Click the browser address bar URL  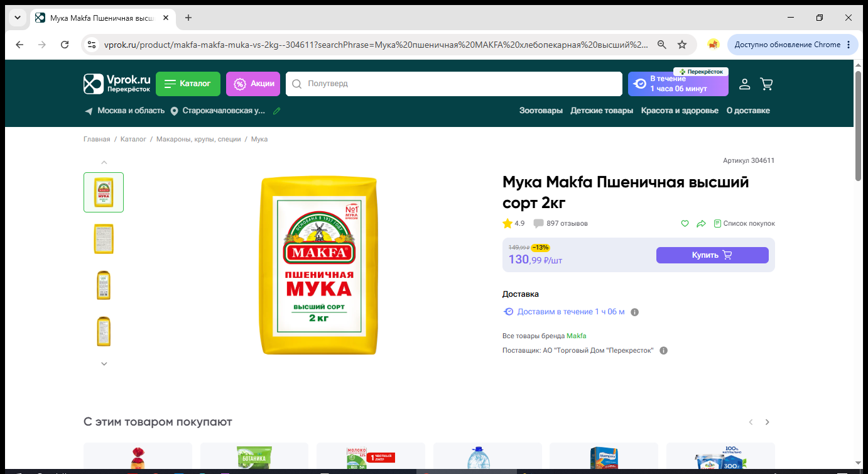(x=376, y=45)
